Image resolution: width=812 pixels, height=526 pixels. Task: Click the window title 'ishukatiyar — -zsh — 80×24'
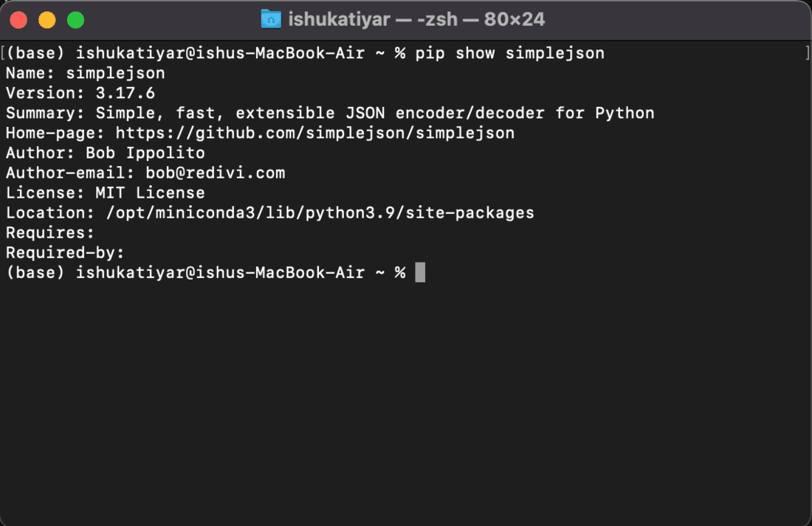click(416, 20)
